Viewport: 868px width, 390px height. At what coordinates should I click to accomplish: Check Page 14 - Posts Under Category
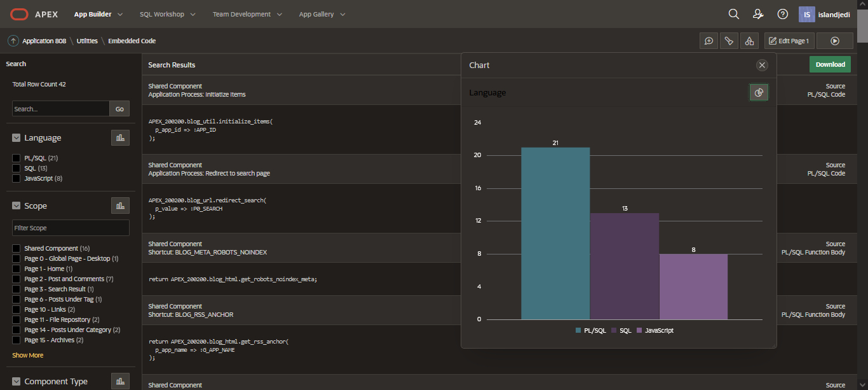pyautogui.click(x=17, y=330)
